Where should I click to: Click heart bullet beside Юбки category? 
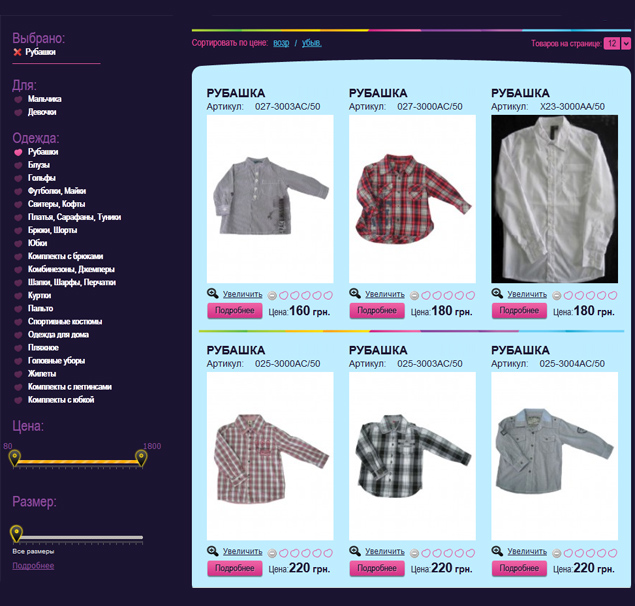(18, 243)
